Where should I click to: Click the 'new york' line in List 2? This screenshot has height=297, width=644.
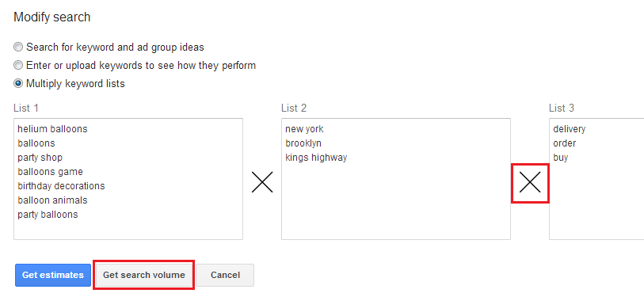click(304, 129)
